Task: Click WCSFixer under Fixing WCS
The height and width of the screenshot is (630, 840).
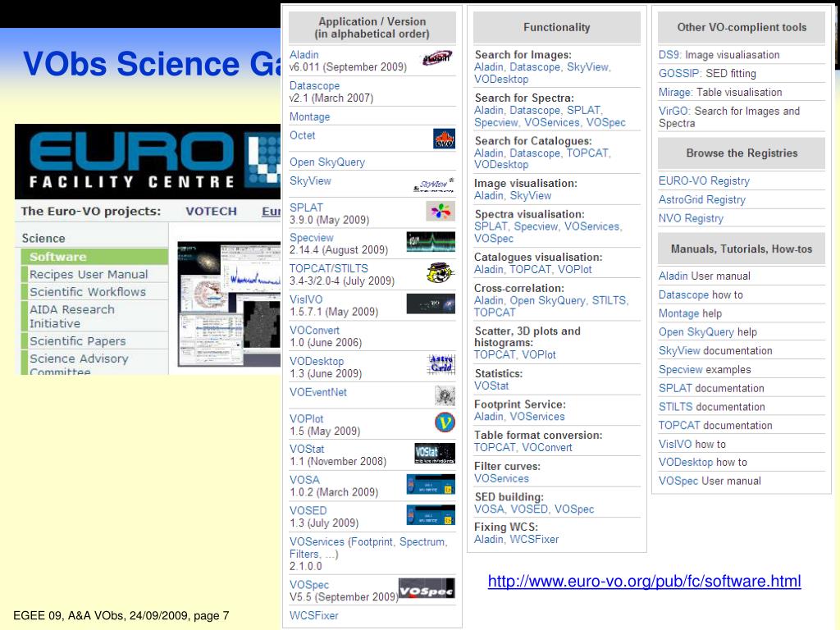Action: pyautogui.click(x=534, y=540)
